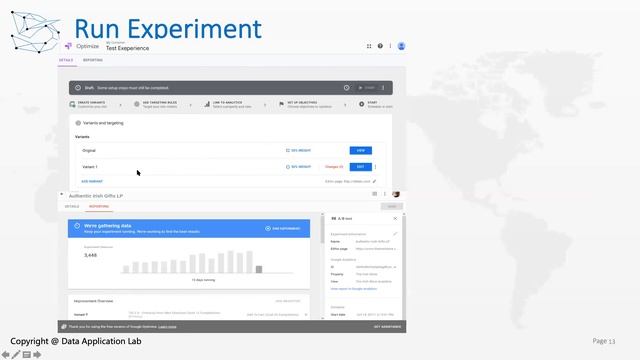Open the photo account avatar
The width and height of the screenshot is (640, 360).
coord(396,194)
